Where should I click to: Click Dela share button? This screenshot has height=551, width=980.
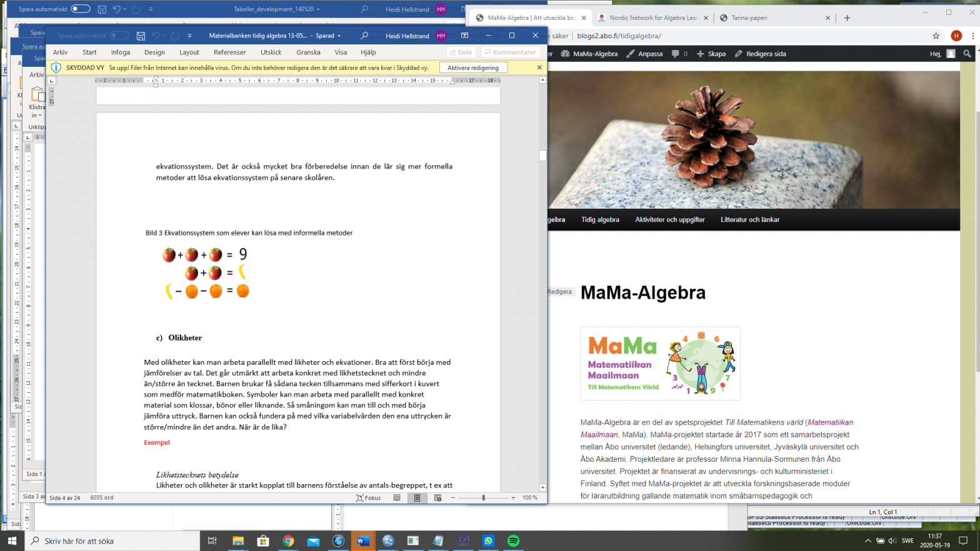(461, 52)
